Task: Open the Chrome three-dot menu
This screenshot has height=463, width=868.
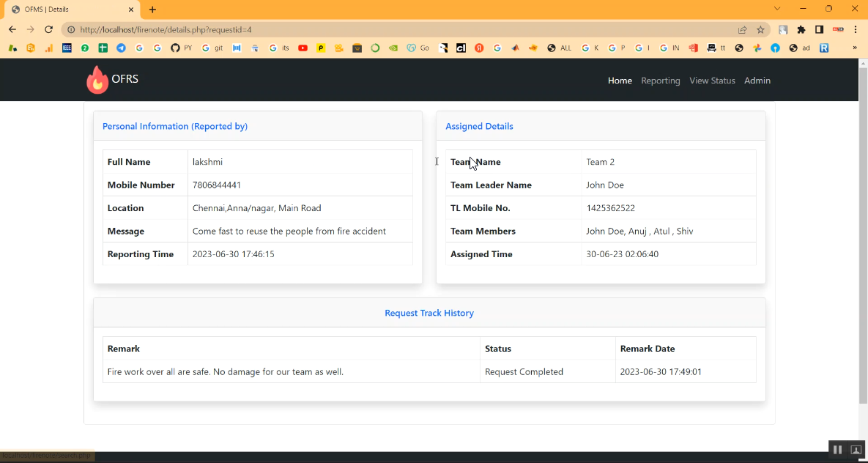Action: 856,30
